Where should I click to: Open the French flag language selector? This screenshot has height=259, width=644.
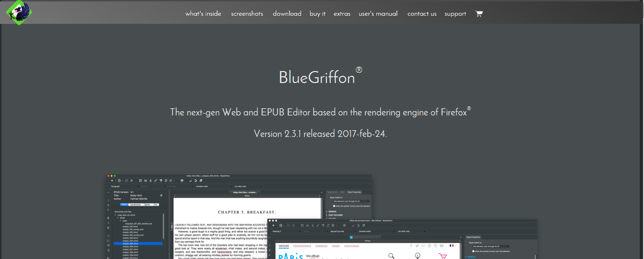453,246
